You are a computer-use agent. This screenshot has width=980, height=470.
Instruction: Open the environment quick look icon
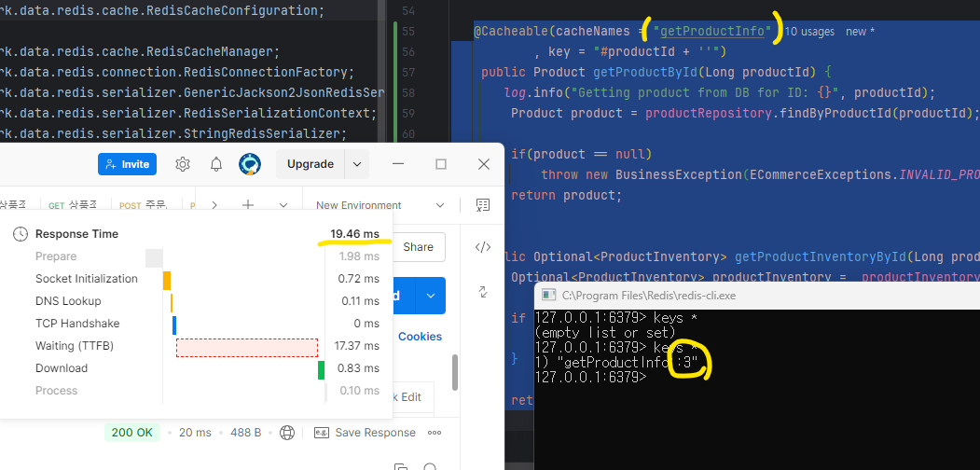(x=482, y=205)
